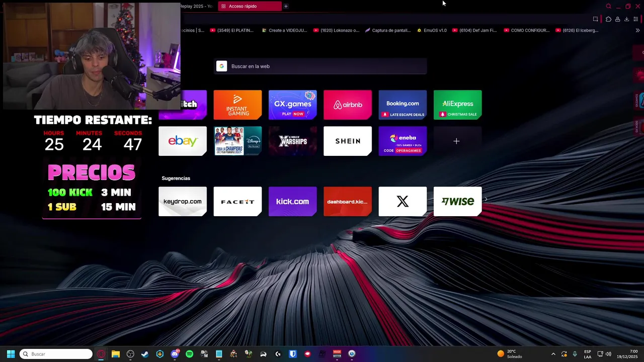This screenshot has width=644, height=362.
Task: Open the Opera account profile icon
Action: click(x=617, y=19)
